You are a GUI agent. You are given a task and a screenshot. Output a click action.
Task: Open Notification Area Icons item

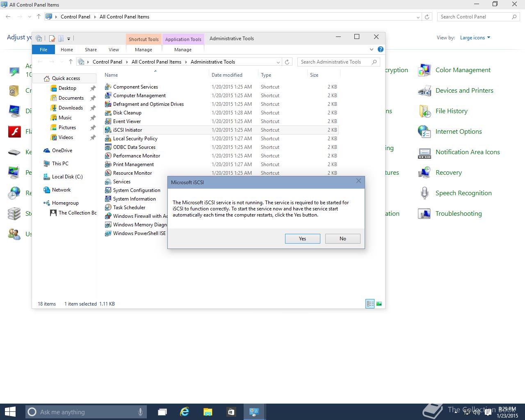[x=468, y=152]
